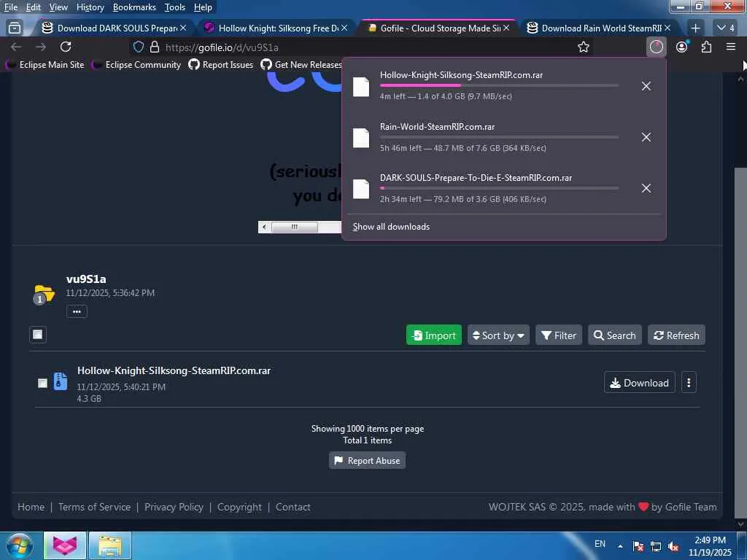
Task: Open the extensions puzzle icon
Action: 706,47
